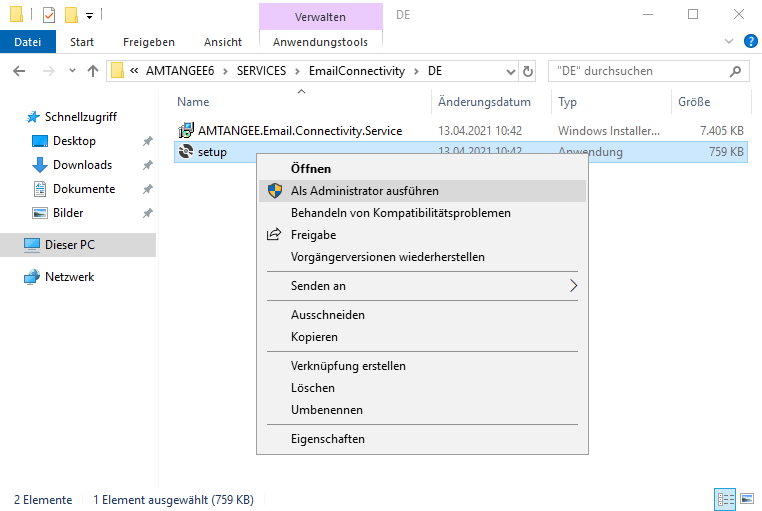762x511 pixels.
Task: Expand the Senden an submenu
Action: point(422,286)
